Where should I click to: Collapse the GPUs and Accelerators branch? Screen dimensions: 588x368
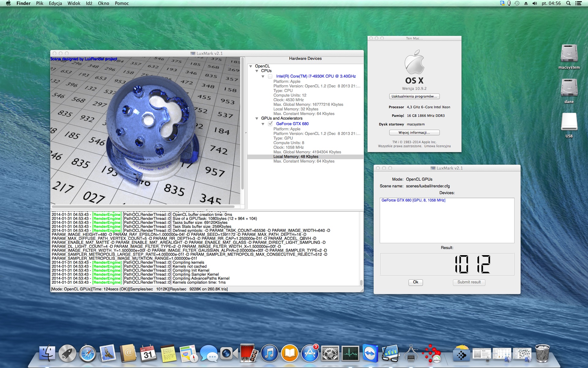click(257, 118)
